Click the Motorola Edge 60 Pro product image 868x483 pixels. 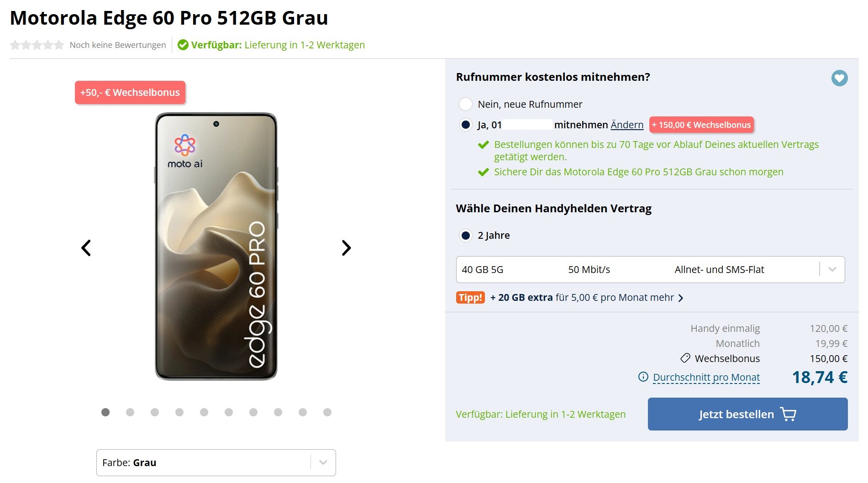tap(216, 247)
